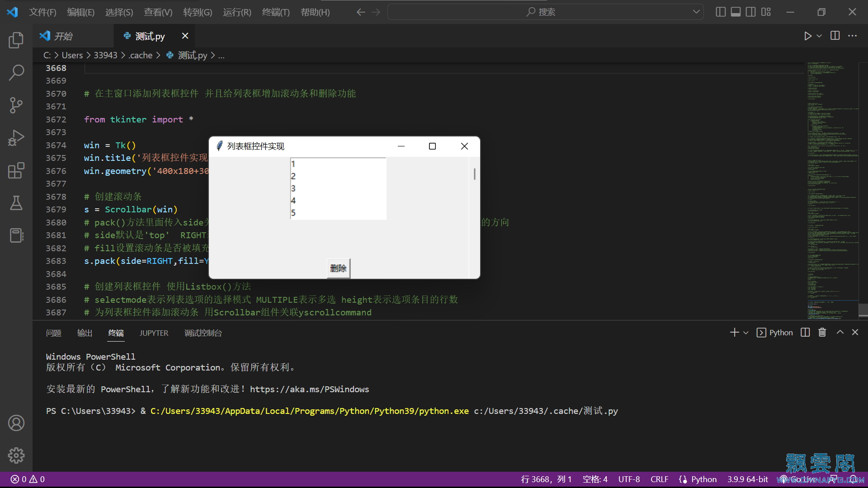This screenshot has width=868, height=488.
Task: Click 行 3668, 列 1 status item
Action: [x=546, y=479]
